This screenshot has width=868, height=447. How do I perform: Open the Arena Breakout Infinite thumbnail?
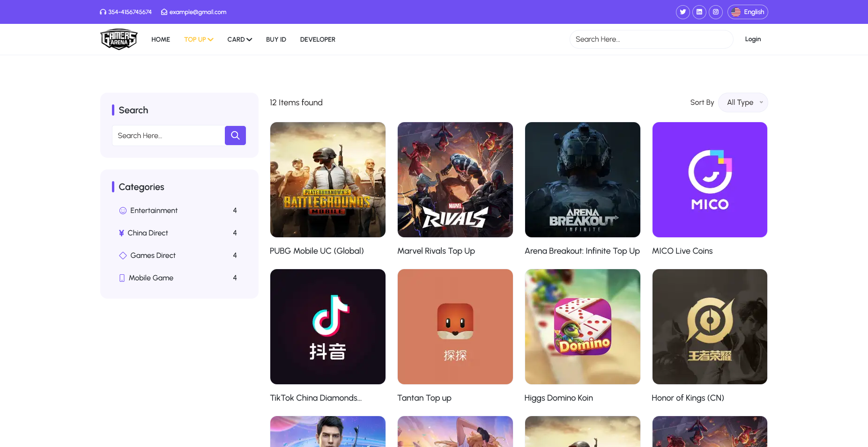(x=583, y=180)
